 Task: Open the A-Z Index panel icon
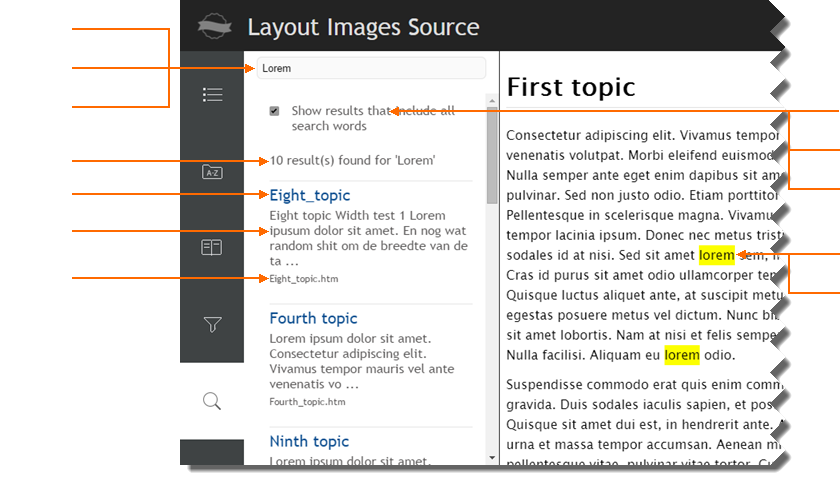212,172
